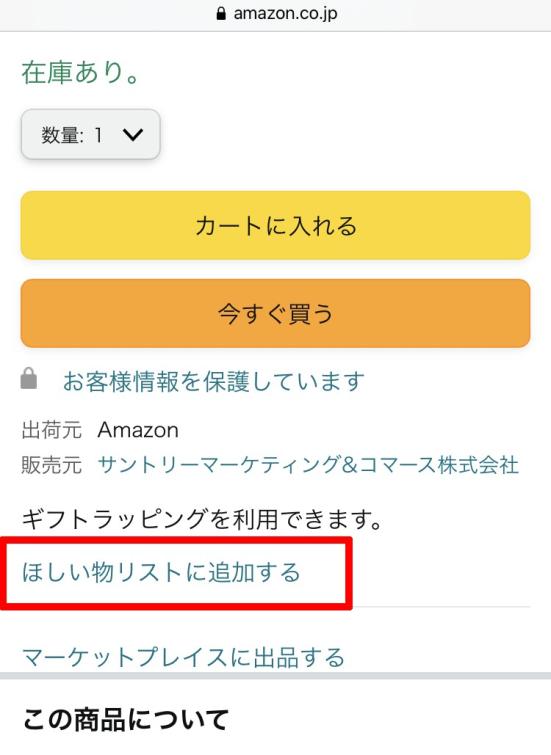
Task: Click the 数量: 1 value text
Action: pyautogui.click(x=72, y=135)
